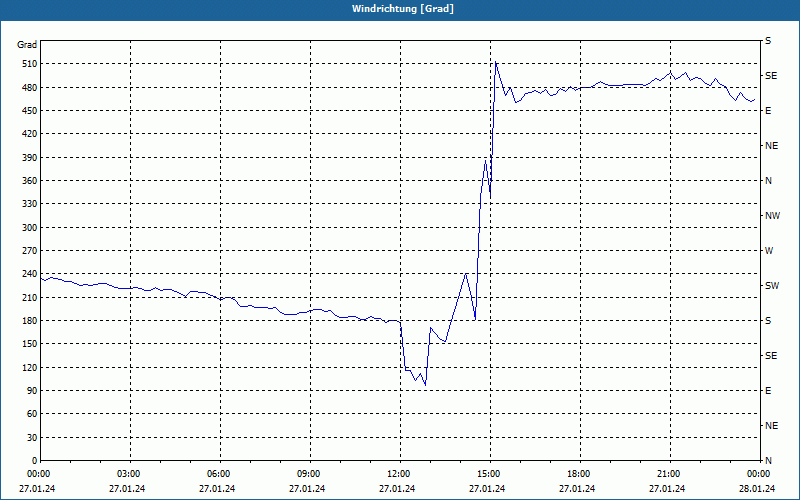This screenshot has height=500, width=800.
Task: Select the 360 degree axis label
Action: (31, 181)
